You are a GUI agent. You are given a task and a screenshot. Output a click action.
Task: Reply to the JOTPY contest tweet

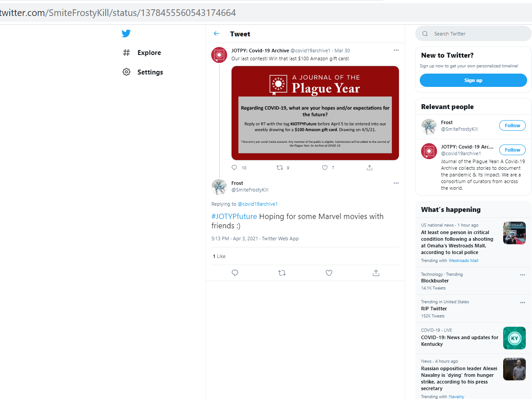[x=234, y=168]
